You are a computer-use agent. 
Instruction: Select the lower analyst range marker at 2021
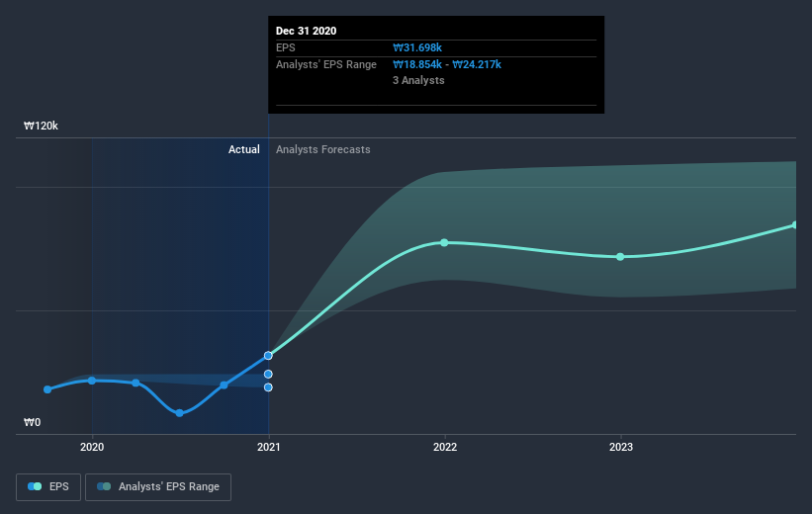coord(268,387)
